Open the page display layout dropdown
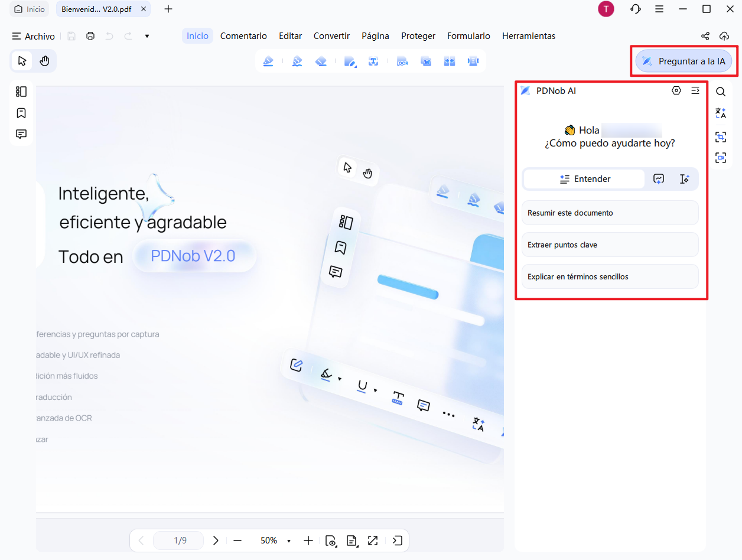 click(x=352, y=541)
